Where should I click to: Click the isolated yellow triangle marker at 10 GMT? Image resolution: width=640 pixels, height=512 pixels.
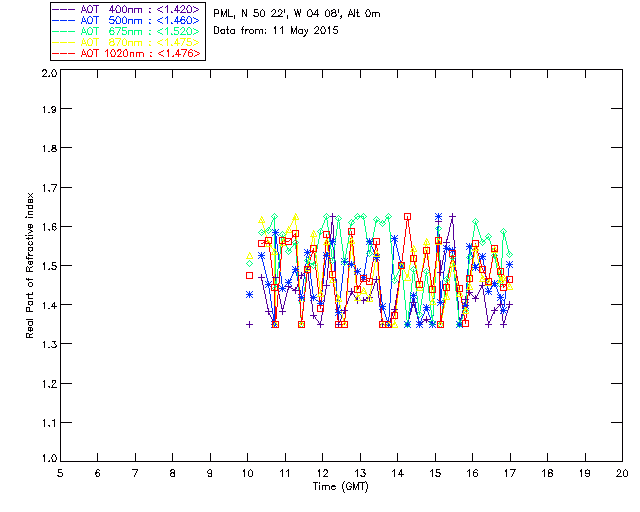[249, 256]
